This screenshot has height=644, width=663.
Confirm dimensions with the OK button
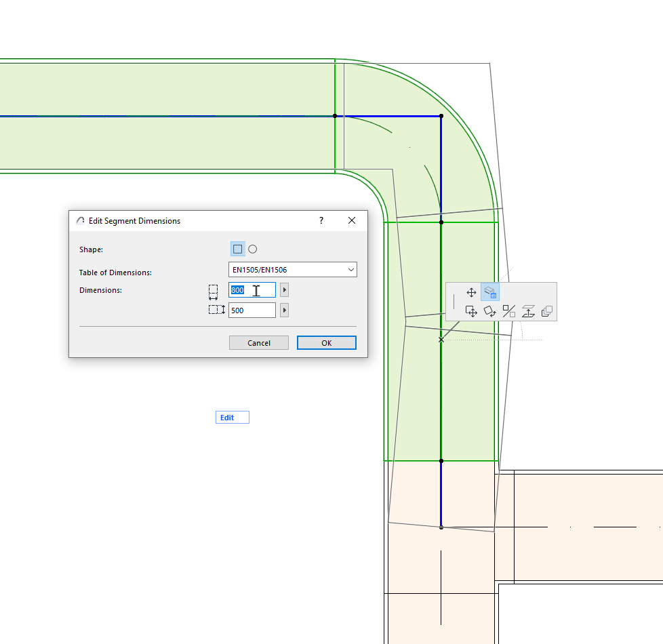pyautogui.click(x=326, y=342)
